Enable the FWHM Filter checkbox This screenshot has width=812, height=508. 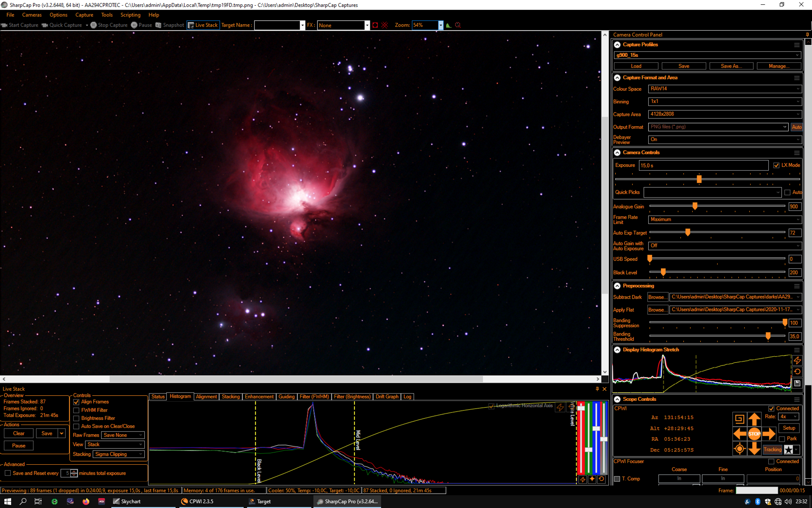click(x=77, y=410)
